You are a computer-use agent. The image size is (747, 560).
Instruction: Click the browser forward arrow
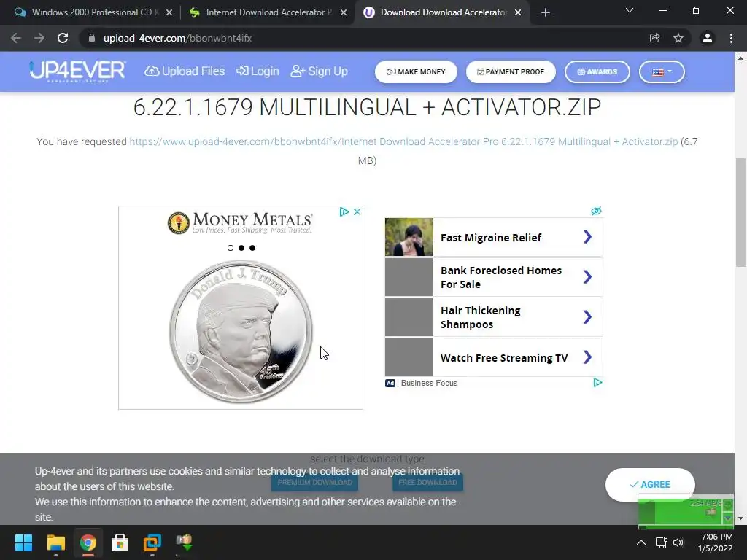[x=39, y=38]
